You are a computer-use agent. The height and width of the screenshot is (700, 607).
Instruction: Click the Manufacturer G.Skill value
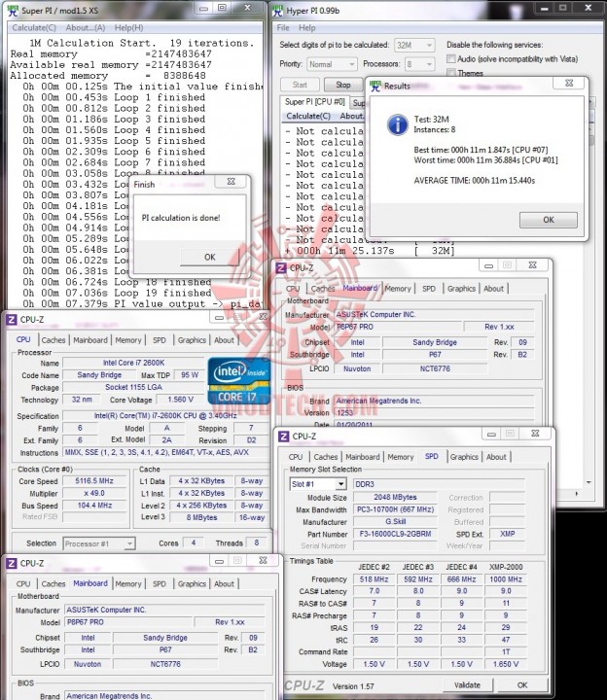(x=395, y=521)
